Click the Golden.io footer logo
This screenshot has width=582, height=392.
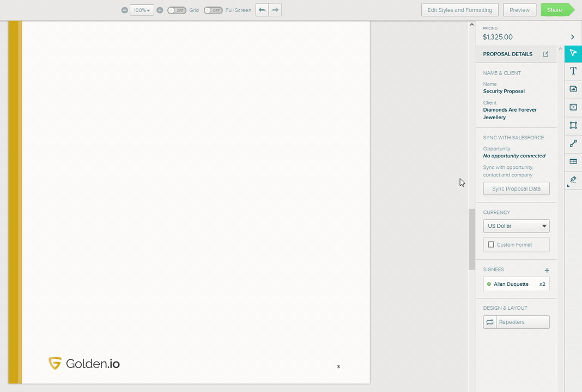coord(84,364)
